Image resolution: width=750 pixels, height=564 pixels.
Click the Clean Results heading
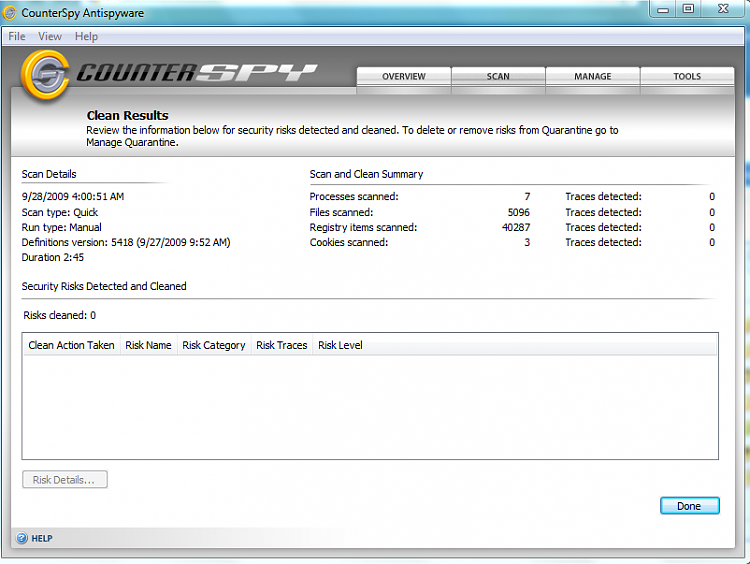[127, 115]
